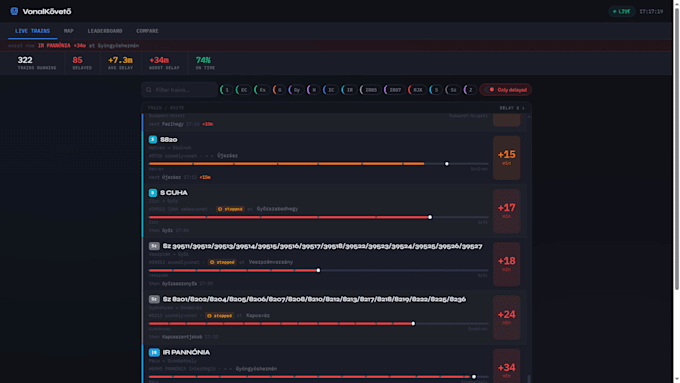Click the 322 trains running stat

coord(37,63)
